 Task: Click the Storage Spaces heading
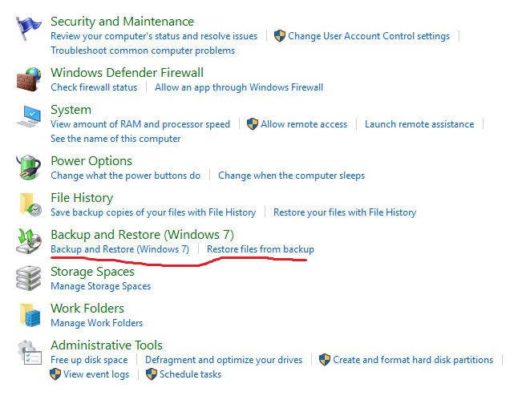point(92,272)
